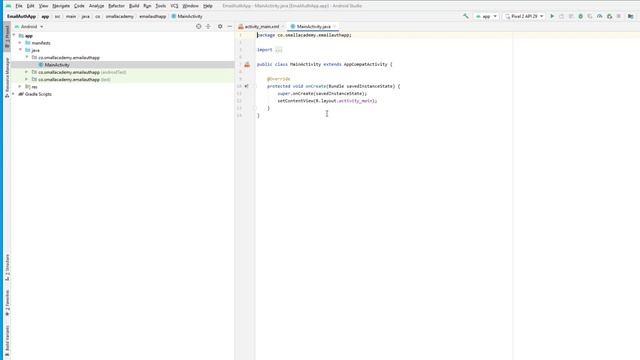Switch to the activity_main.xml tab
Viewport: 640px width, 360px height.
coord(262,27)
